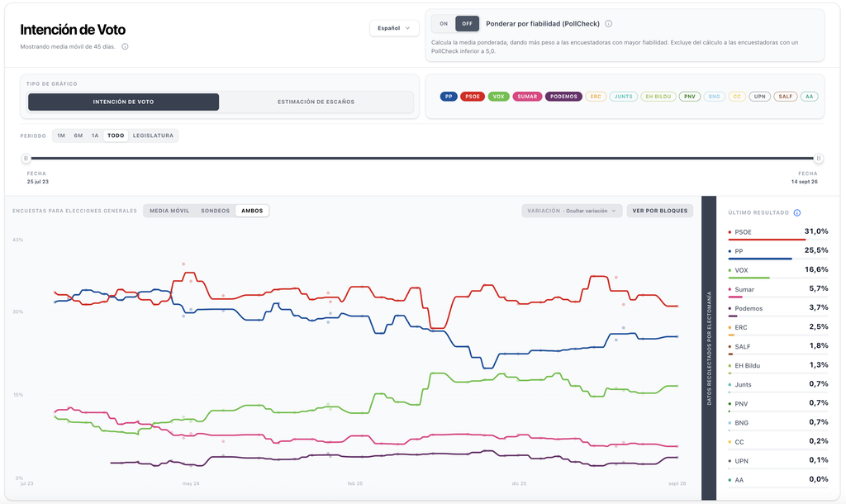846x504 pixels.
Task: Click the info icon next to Último Resultado
Action: [797, 212]
